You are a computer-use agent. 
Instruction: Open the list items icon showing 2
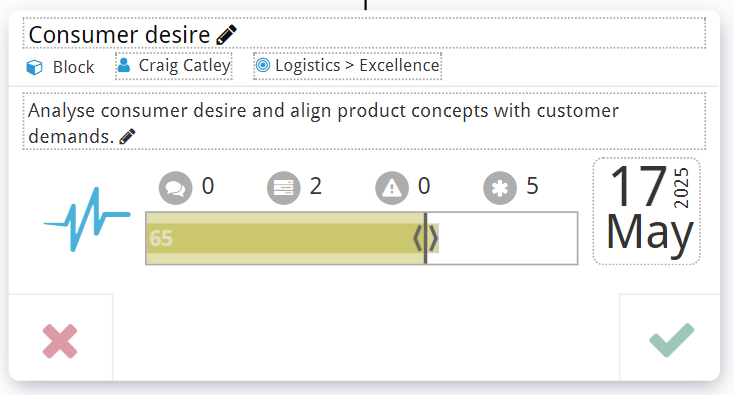coord(284,188)
